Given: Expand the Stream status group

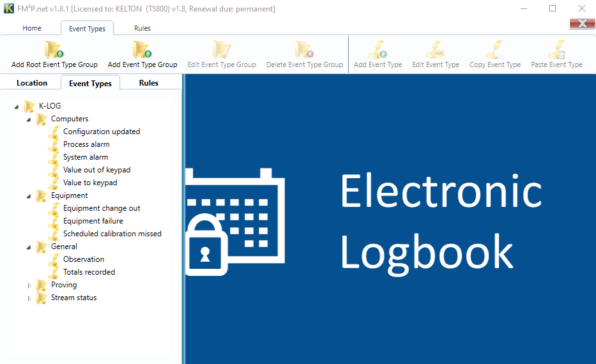Looking at the screenshot, I should (29, 298).
